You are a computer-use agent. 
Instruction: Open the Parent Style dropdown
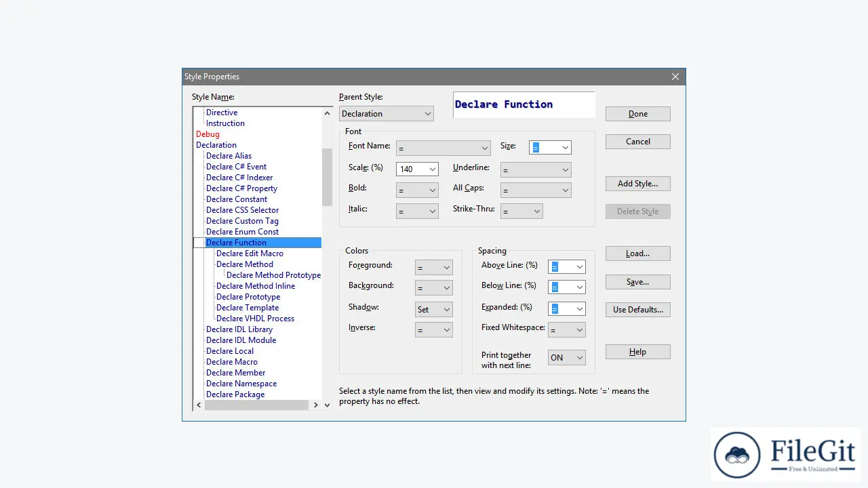pos(386,114)
